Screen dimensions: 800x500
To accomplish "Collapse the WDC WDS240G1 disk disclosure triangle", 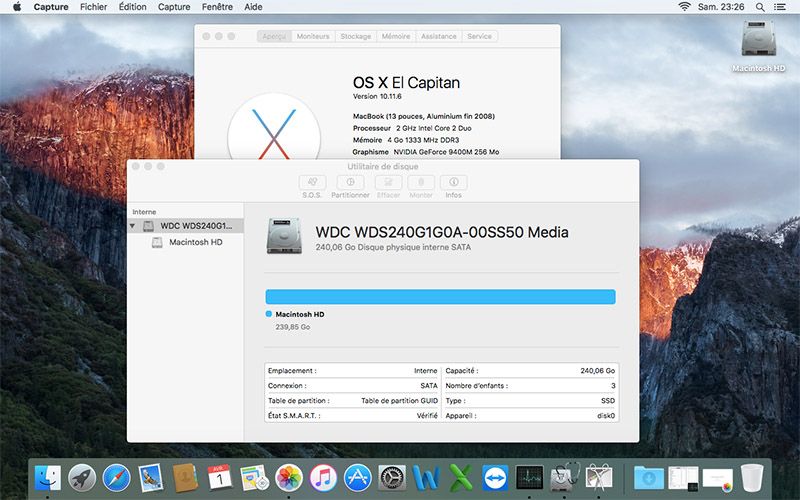I will pyautogui.click(x=134, y=226).
